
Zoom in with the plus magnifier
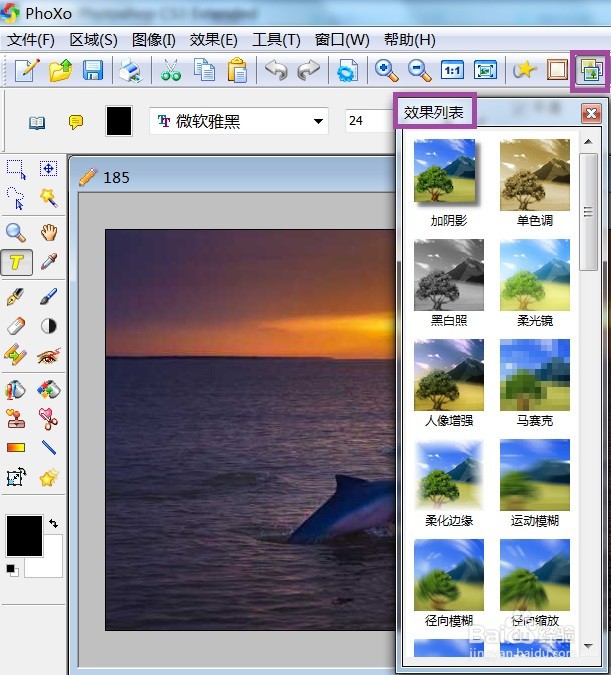(386, 70)
